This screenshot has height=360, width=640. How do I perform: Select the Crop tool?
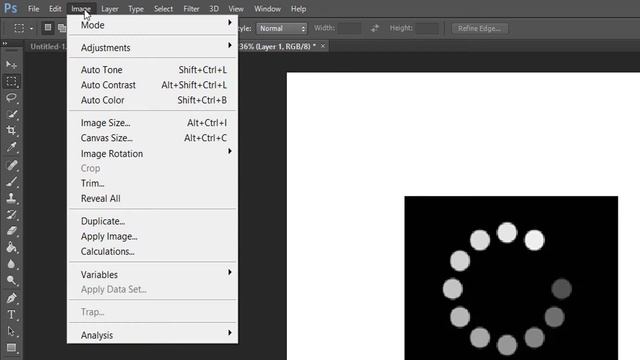[x=11, y=130]
